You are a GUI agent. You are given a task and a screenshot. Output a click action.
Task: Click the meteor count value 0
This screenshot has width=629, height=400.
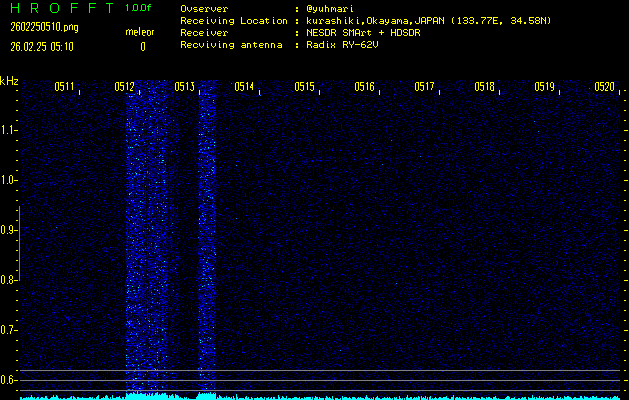point(143,47)
